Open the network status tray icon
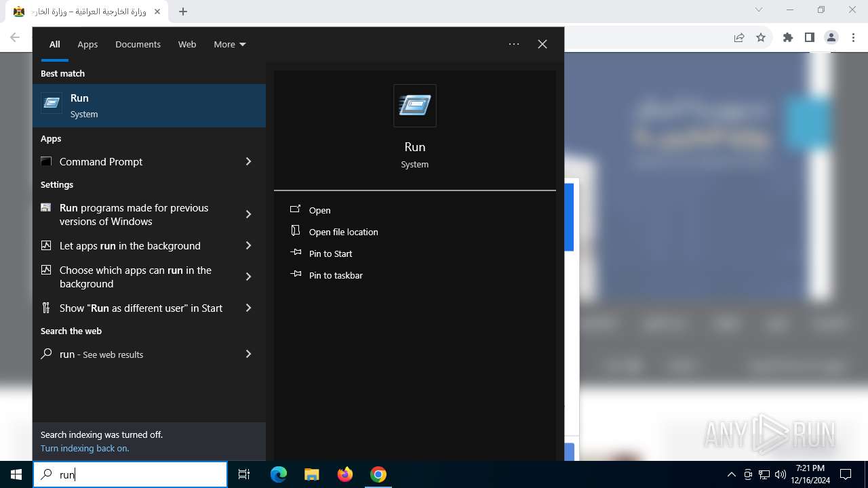 tap(764, 474)
